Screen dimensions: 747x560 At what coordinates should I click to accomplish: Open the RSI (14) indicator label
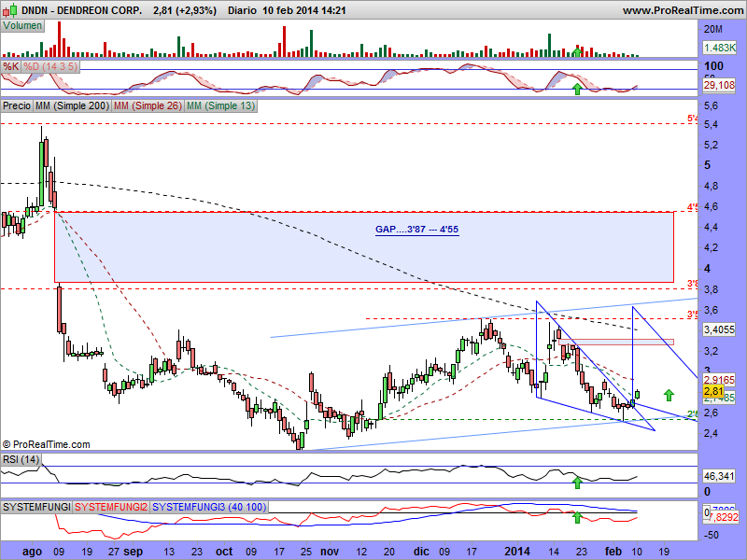[21, 459]
